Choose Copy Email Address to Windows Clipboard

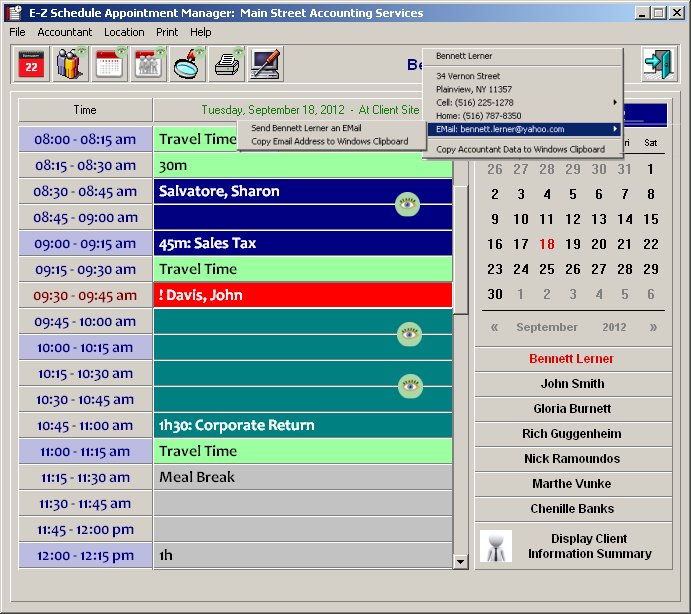[x=329, y=141]
